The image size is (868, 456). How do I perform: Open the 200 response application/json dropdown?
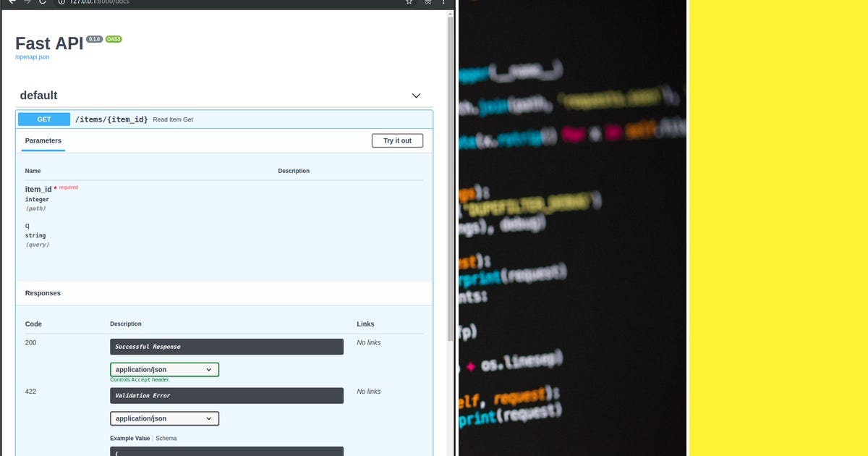(x=164, y=369)
